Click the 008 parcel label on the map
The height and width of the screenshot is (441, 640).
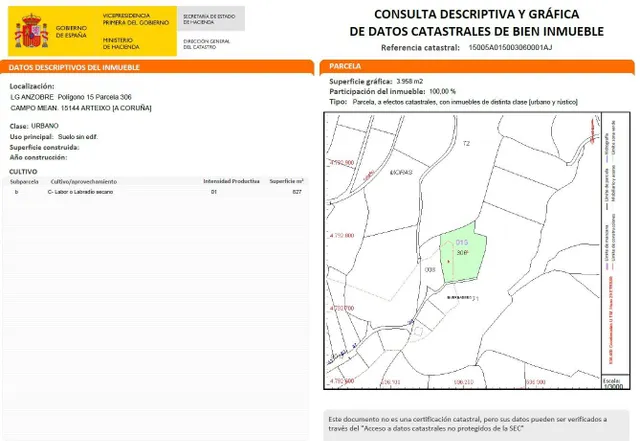point(430,270)
